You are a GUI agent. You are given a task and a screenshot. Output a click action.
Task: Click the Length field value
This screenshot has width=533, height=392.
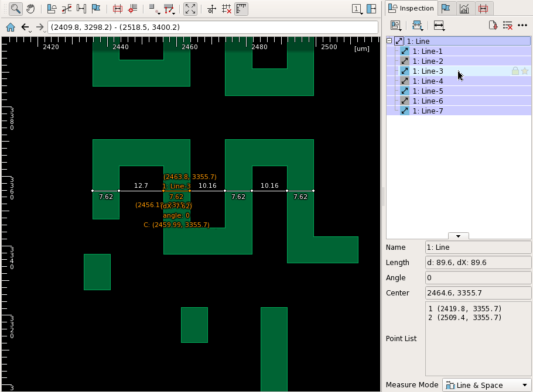coord(478,263)
